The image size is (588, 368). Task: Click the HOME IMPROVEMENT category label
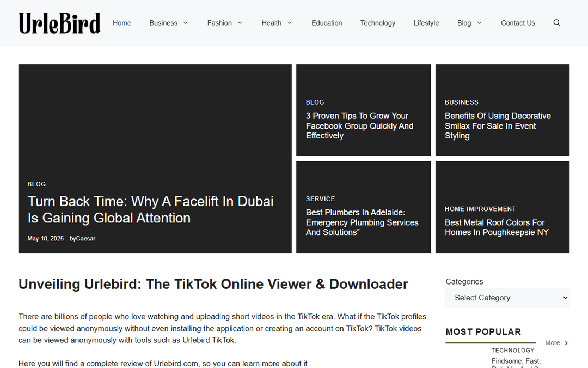(x=480, y=209)
